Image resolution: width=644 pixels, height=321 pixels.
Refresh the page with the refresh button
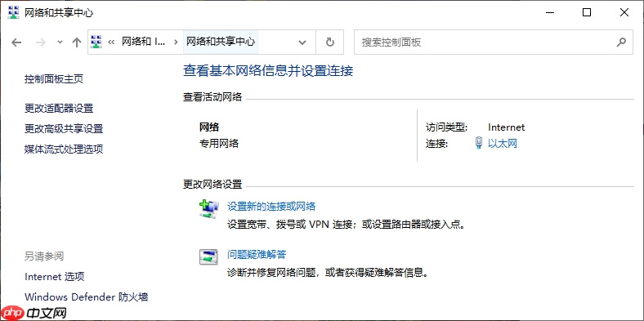click(x=330, y=42)
